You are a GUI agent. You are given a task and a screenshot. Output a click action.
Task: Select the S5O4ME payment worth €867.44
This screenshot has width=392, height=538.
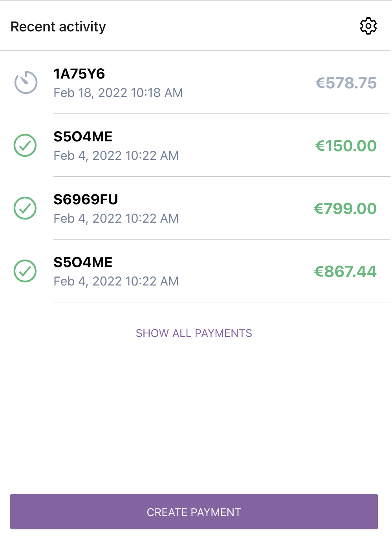(x=195, y=271)
